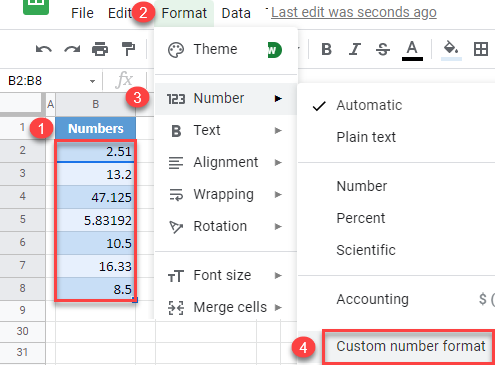
Task: Select the cell containing 8.5
Action: click(x=95, y=289)
